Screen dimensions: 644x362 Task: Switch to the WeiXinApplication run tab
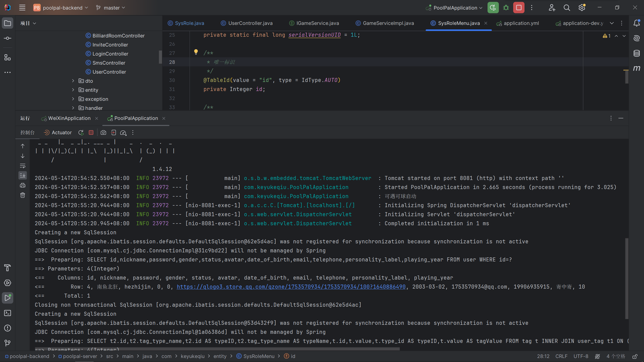[69, 118]
